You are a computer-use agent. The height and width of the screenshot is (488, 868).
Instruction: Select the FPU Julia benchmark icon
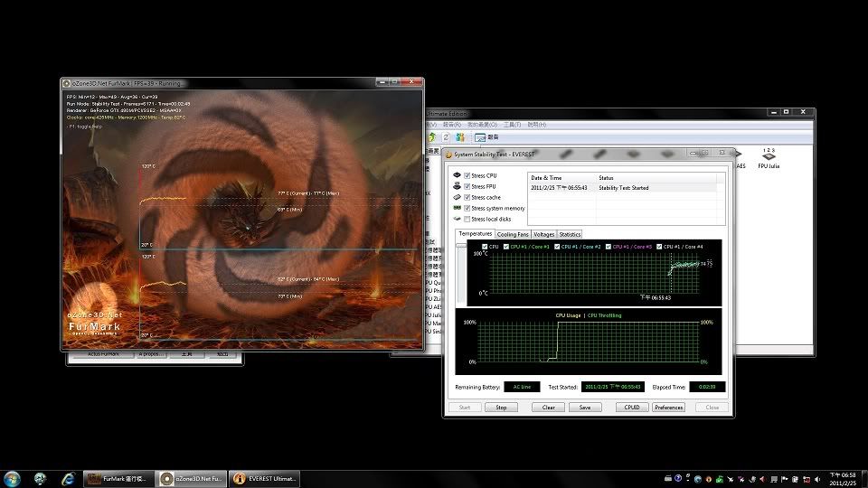769,158
